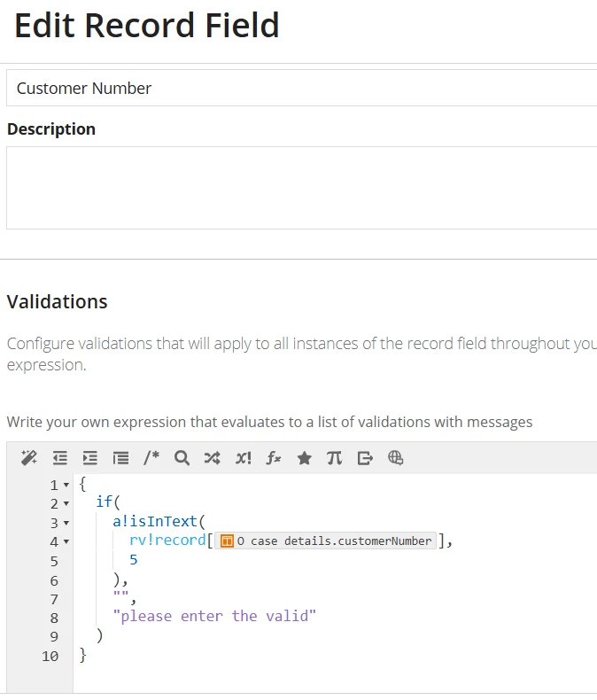Toggle comment using the /* icon
Viewport: 597px width, 700px height.
point(151,458)
